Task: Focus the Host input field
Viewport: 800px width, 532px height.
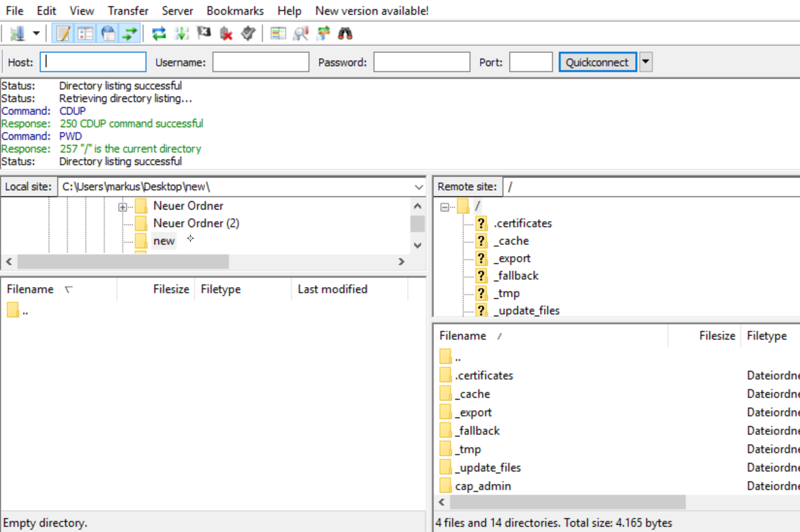Action: pyautogui.click(x=93, y=62)
